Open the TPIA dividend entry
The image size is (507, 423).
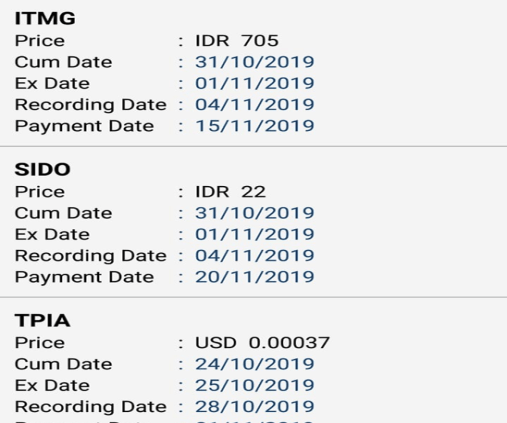253,361
